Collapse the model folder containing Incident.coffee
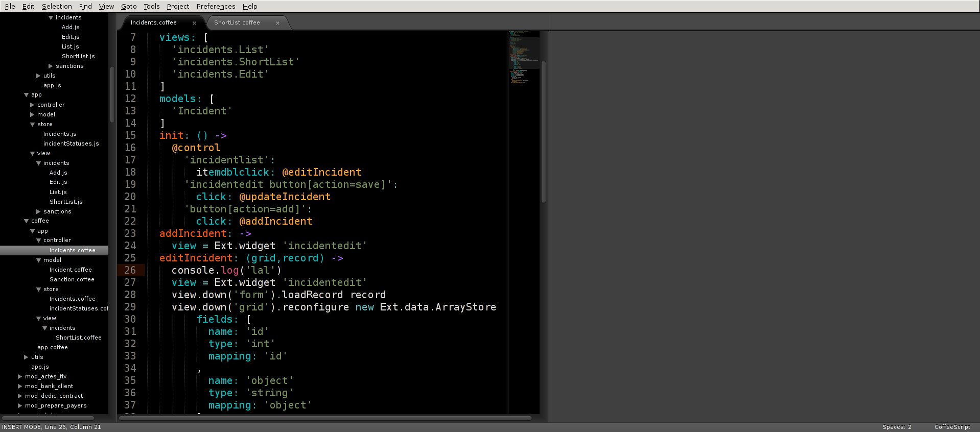The height and width of the screenshot is (432, 980). point(39,260)
